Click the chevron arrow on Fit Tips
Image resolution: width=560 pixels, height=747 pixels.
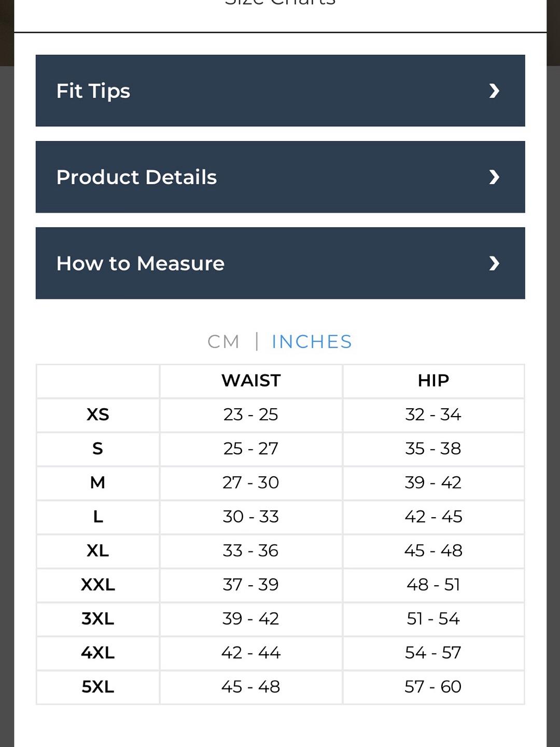(494, 91)
